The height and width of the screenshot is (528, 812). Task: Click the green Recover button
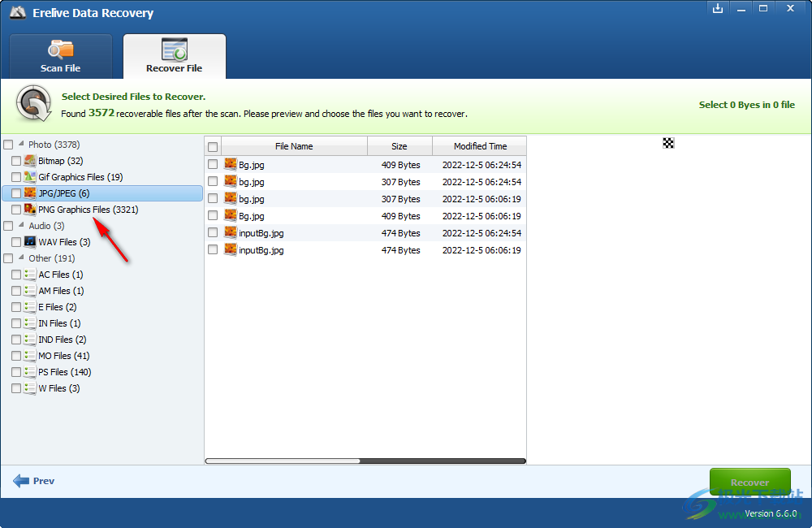tap(749, 482)
